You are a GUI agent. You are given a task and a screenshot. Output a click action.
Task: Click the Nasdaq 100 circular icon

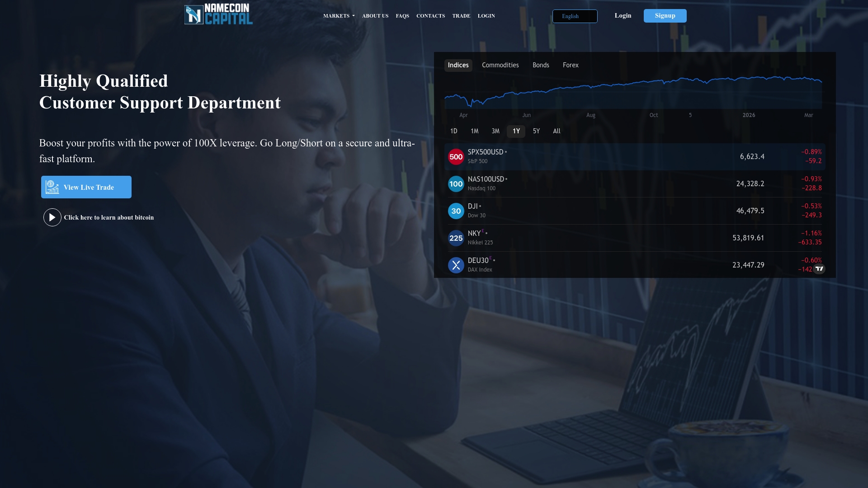pos(456,183)
